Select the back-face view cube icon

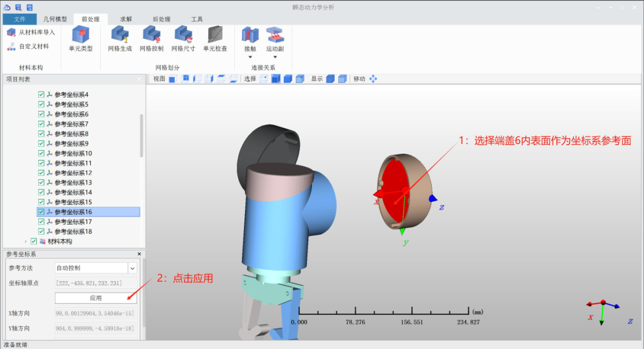pyautogui.click(x=185, y=79)
